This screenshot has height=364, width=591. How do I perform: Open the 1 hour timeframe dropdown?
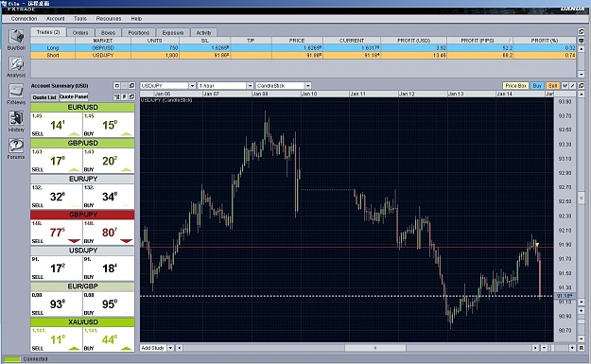tap(250, 85)
